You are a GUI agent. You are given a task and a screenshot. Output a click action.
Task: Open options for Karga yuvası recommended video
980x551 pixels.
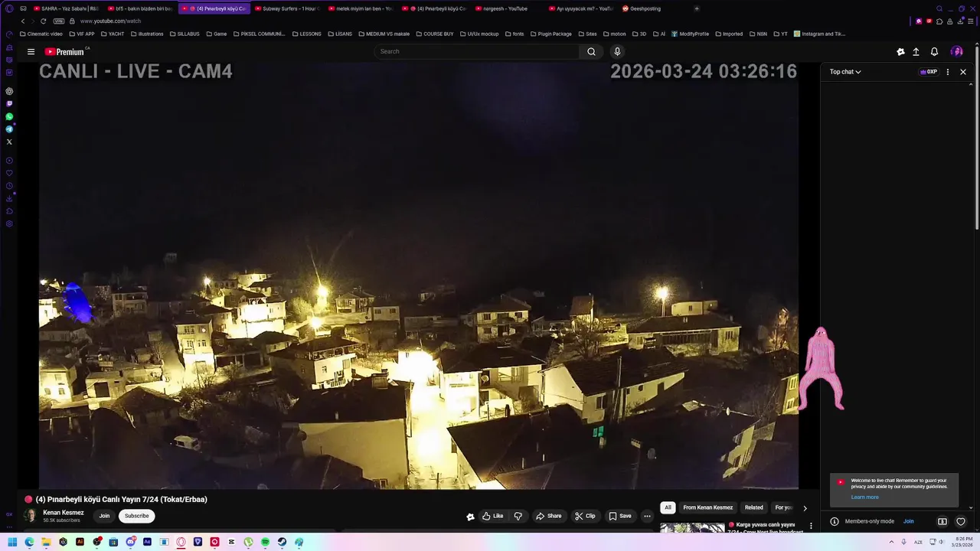click(811, 526)
